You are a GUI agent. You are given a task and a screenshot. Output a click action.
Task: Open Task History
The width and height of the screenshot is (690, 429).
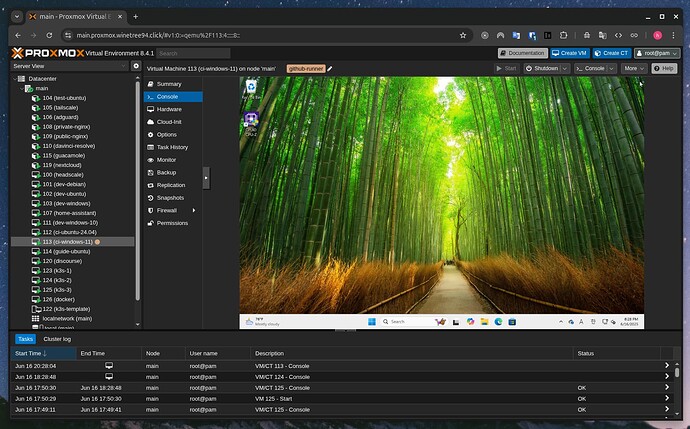coord(173,147)
